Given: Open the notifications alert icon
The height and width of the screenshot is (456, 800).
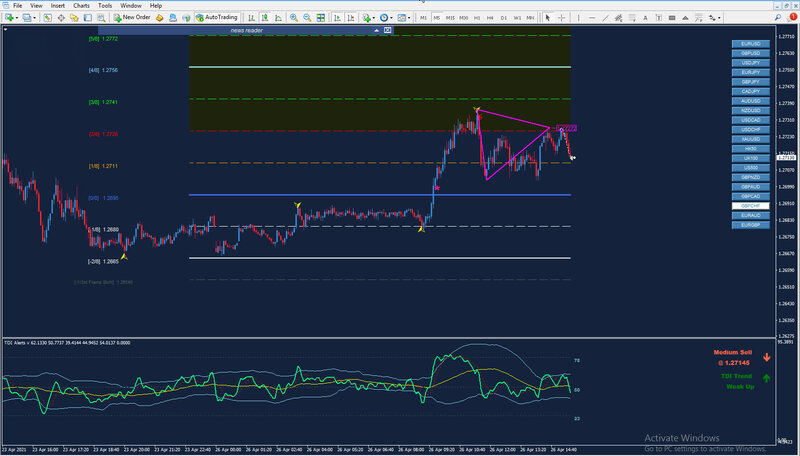Looking at the screenshot, I should click(792, 17).
